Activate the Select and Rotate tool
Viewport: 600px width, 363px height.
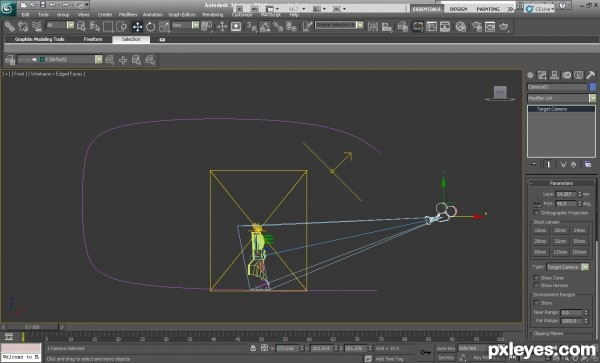tap(150, 26)
